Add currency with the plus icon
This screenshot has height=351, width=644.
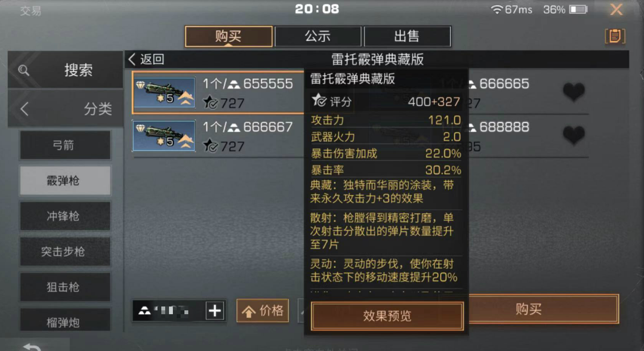click(x=215, y=311)
